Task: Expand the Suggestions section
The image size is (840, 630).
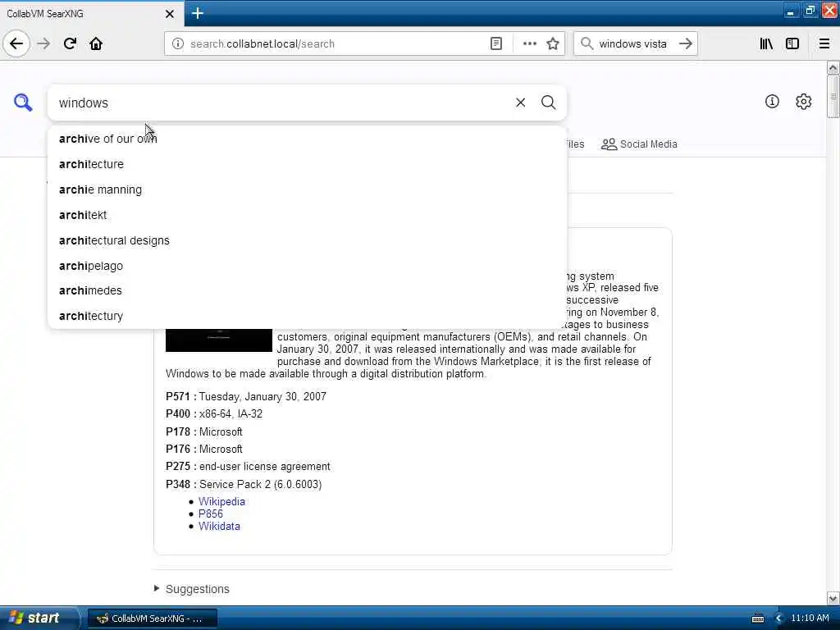Action: click(192, 589)
